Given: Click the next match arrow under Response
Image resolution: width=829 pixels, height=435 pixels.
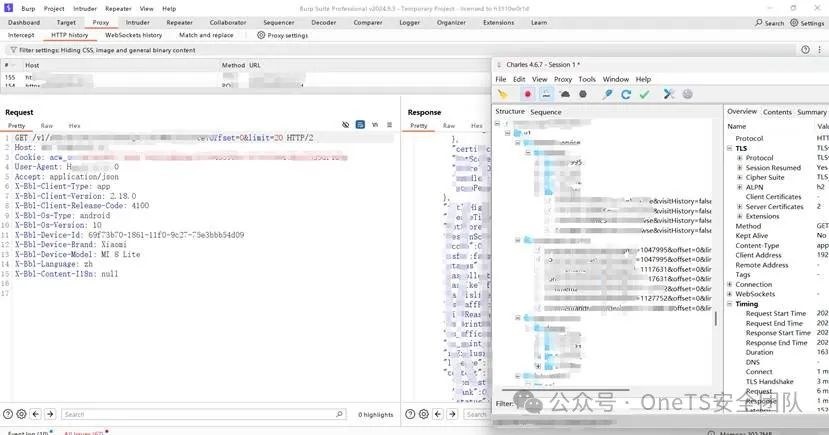Looking at the screenshot, I should pyautogui.click(x=452, y=414).
